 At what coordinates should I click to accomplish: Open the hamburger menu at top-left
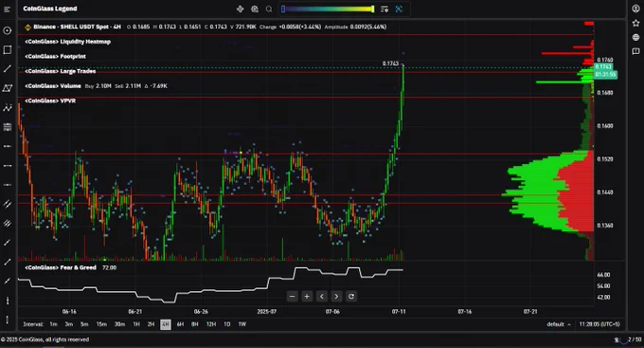point(7,9)
